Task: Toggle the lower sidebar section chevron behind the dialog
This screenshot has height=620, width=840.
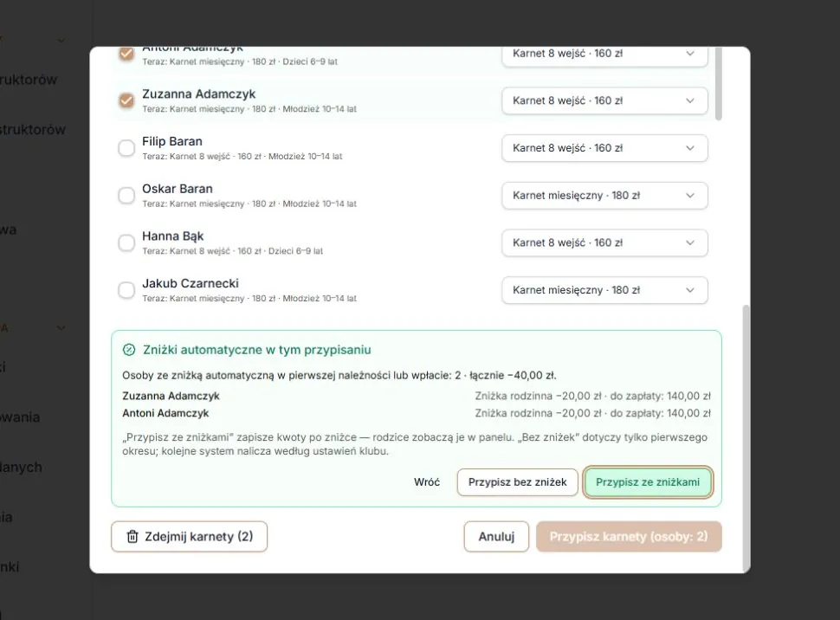Action: click(x=61, y=328)
